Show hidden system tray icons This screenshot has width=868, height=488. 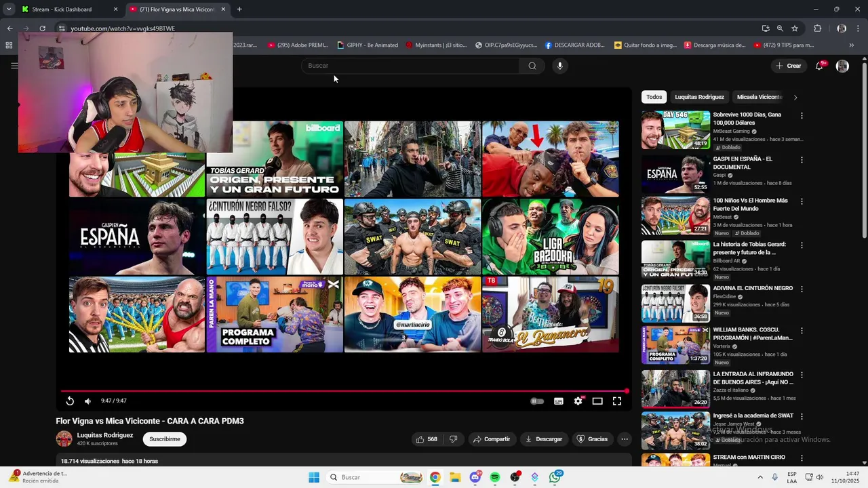[759, 477]
